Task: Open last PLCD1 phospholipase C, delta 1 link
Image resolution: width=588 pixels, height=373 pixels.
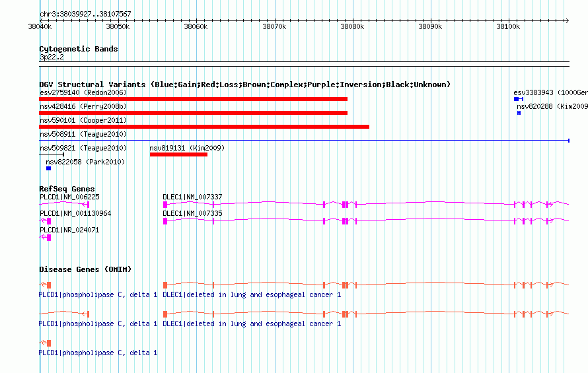Action: (98, 353)
